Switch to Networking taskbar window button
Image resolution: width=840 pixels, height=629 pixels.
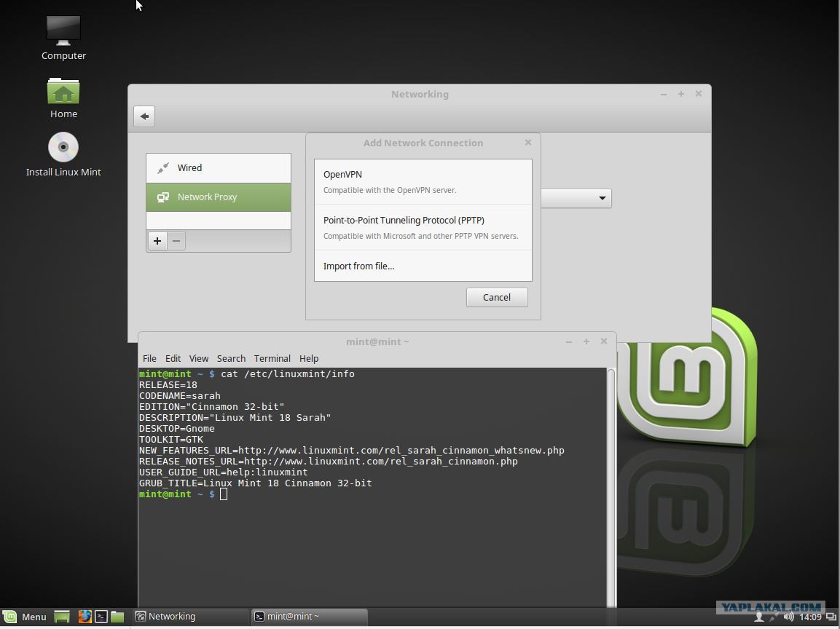(x=190, y=617)
